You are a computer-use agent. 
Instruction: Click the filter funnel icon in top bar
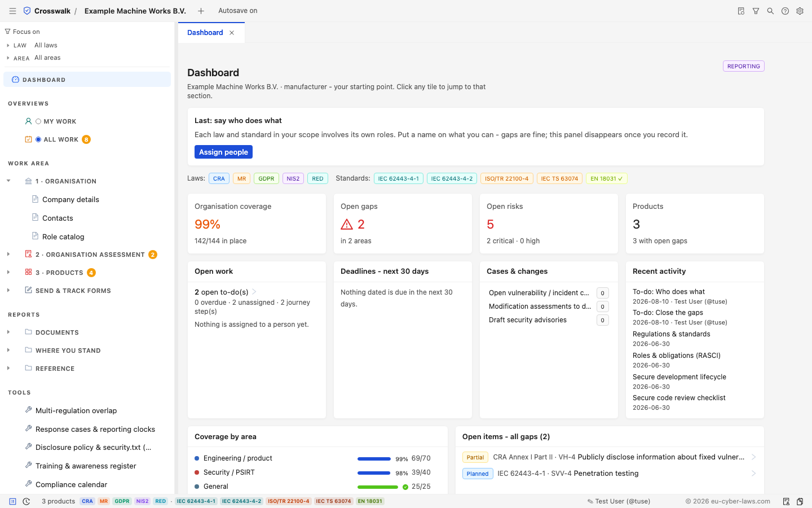point(756,11)
